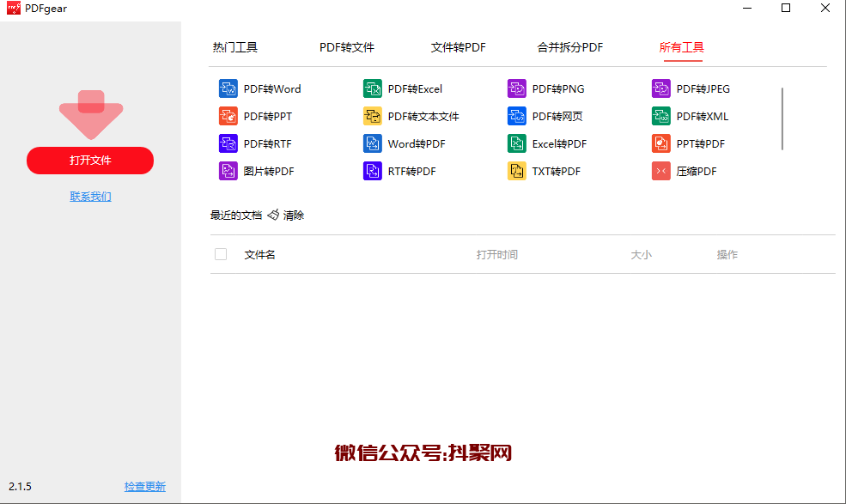Screen dimensions: 846x504
Task: Open the PDF转PPT converter icon
Action: (x=228, y=116)
